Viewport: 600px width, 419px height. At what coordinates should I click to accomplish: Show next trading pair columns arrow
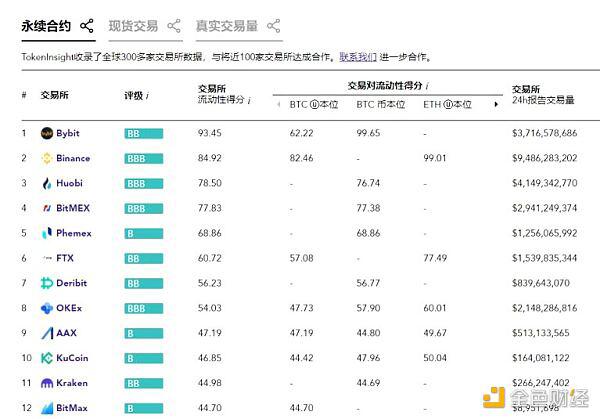click(496, 104)
